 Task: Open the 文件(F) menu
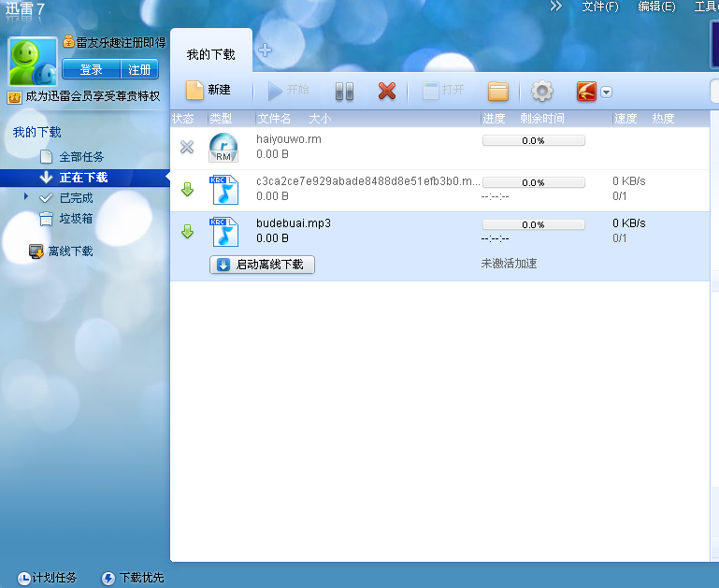coord(600,7)
